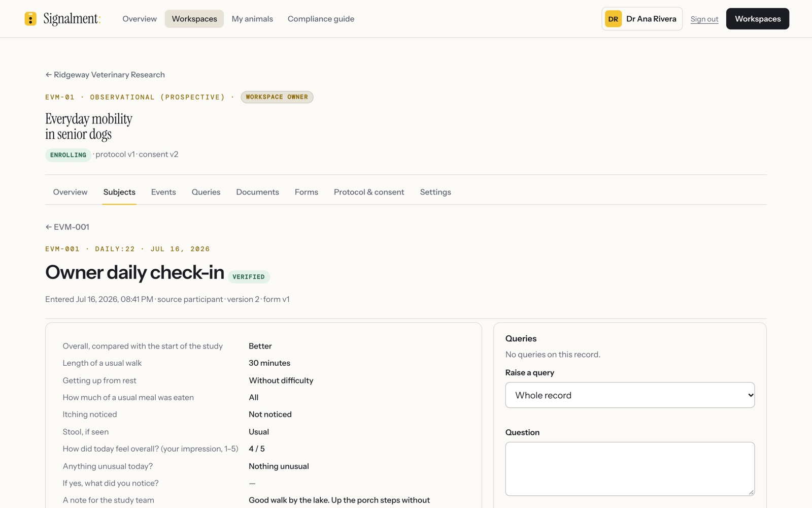Go to Protocol & consent tab
The width and height of the screenshot is (812, 508).
[369, 192]
